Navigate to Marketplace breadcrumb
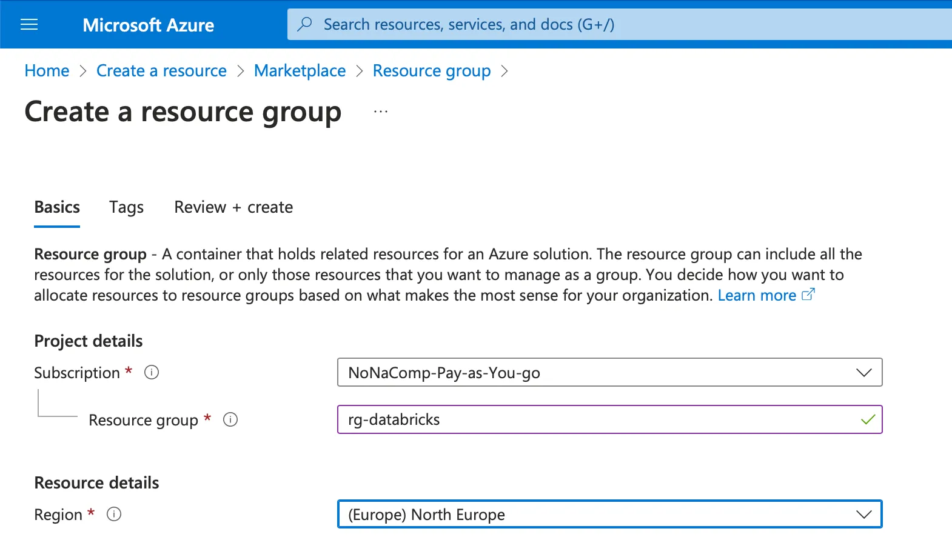 300,71
